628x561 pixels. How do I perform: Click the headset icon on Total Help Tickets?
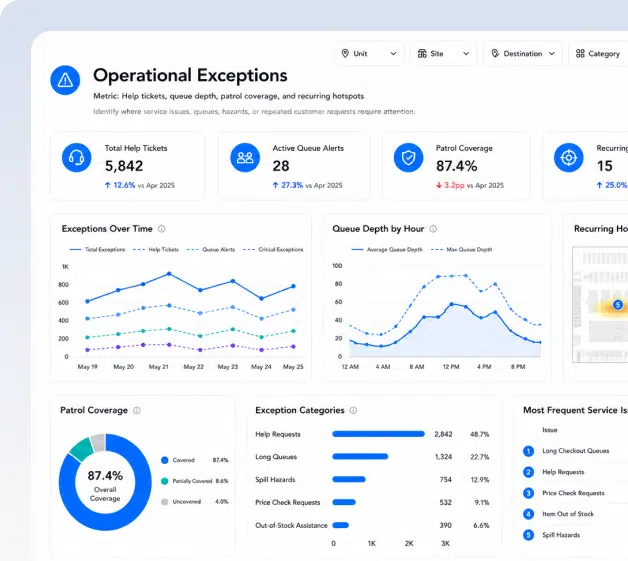[x=76, y=157]
